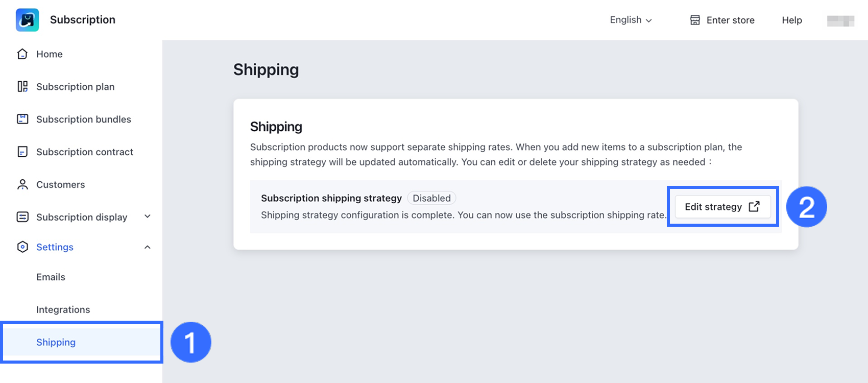
Task: Click the Subscription contract document icon
Action: pyautogui.click(x=22, y=152)
